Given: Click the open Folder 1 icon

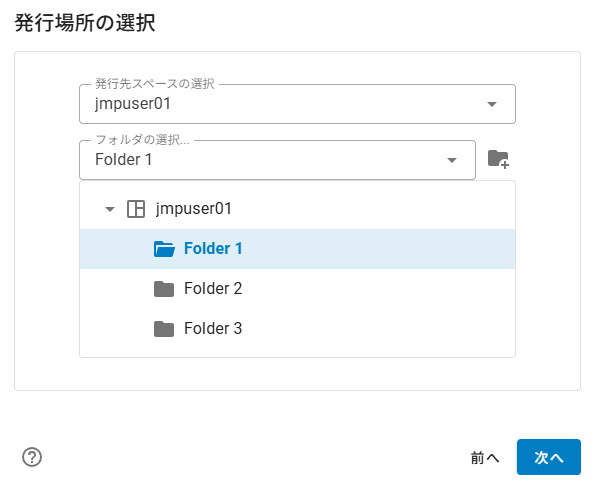Looking at the screenshot, I should 164,249.
